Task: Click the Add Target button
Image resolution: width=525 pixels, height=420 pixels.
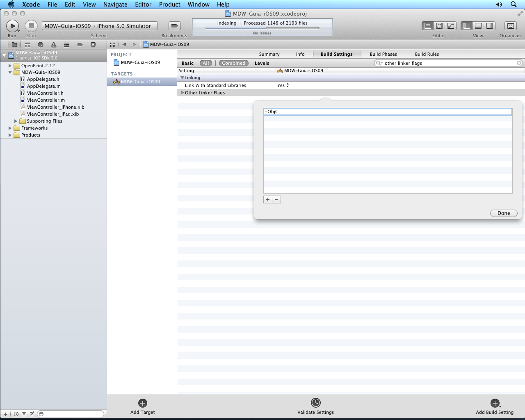Action: 142,406
